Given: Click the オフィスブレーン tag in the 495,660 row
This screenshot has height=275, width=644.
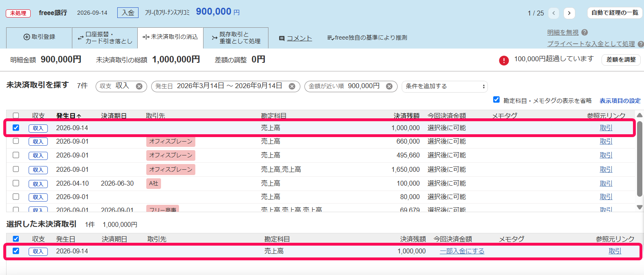Looking at the screenshot, I should click(x=171, y=155).
